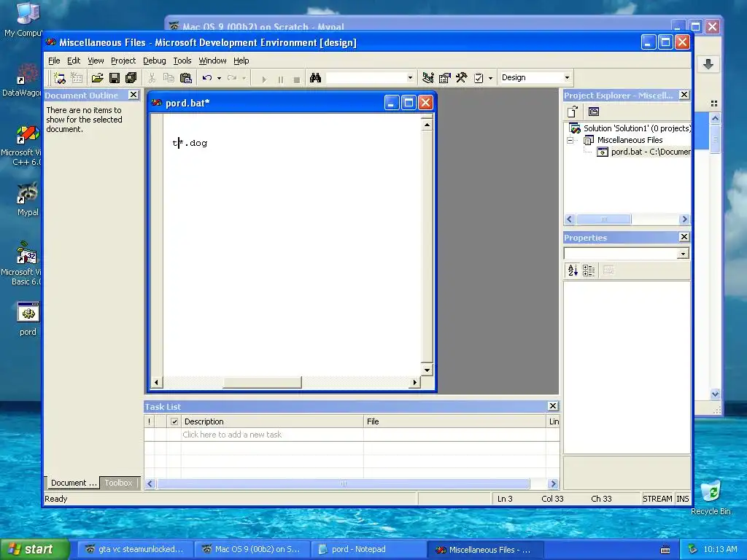Click the Task List clipboard toolbar icon
This screenshot has width=747, height=560.
click(x=479, y=78)
